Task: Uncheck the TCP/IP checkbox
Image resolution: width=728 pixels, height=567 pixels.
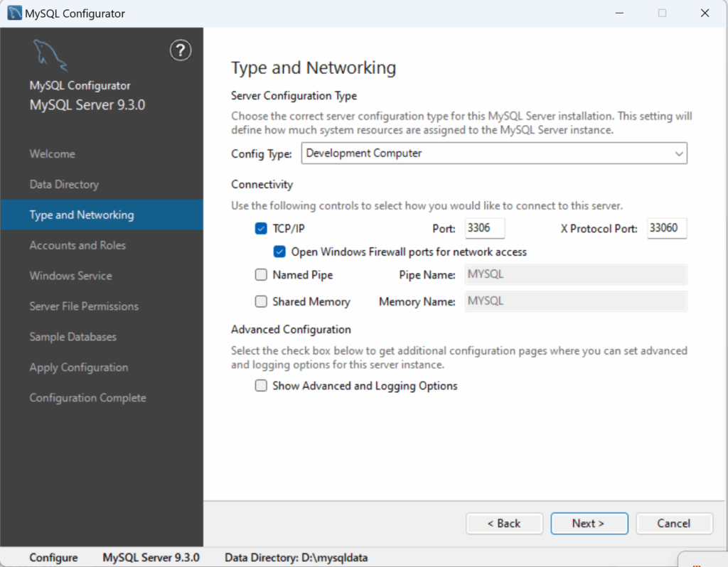Action: 261,229
